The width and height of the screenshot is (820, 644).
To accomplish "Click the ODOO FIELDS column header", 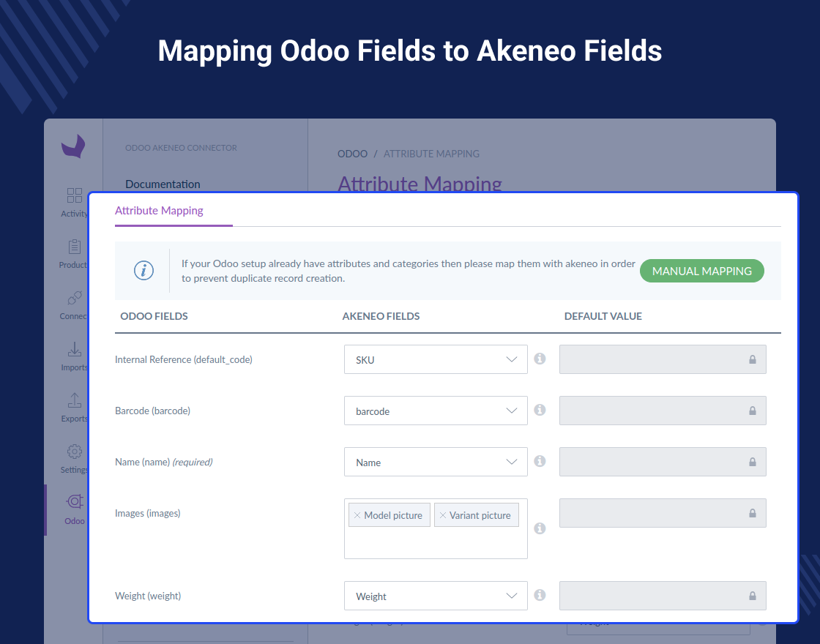I will 154,315.
